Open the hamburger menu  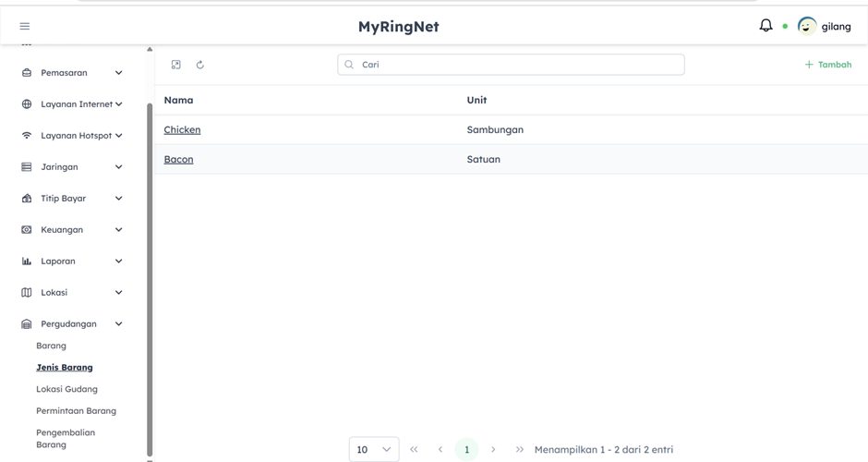click(x=25, y=26)
